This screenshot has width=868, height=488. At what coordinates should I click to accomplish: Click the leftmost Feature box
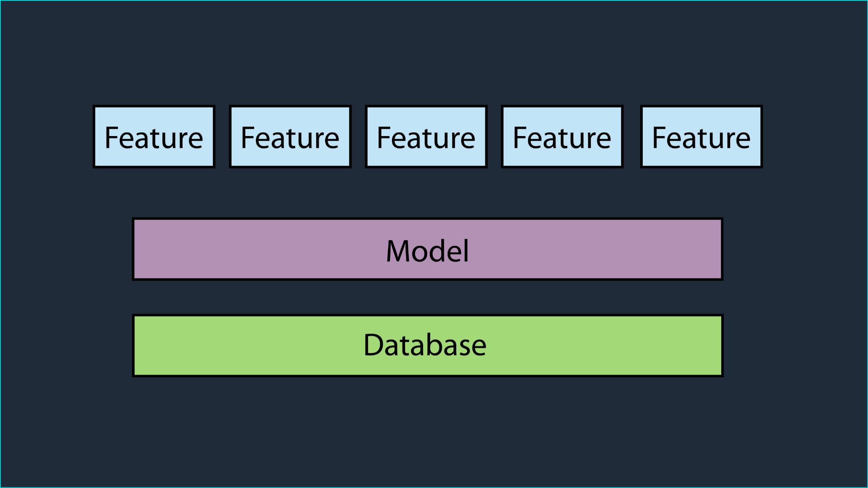coord(154,136)
